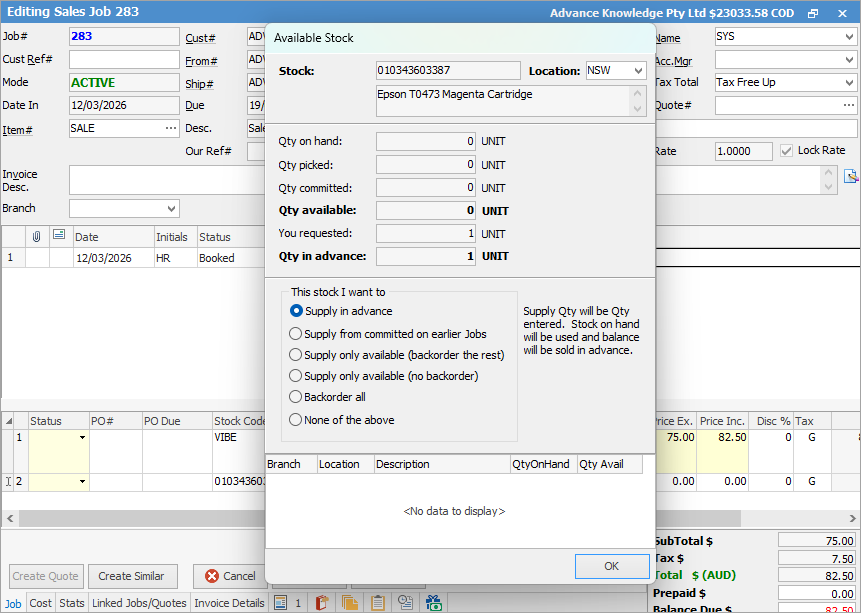
Task: Open Status dropdown for stock row 2
Action: 82,482
